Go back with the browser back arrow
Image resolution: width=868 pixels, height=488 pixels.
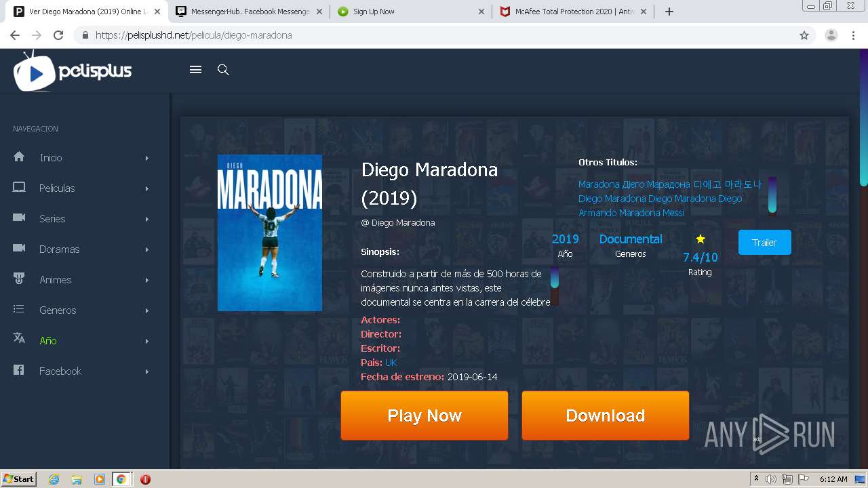coord(15,35)
